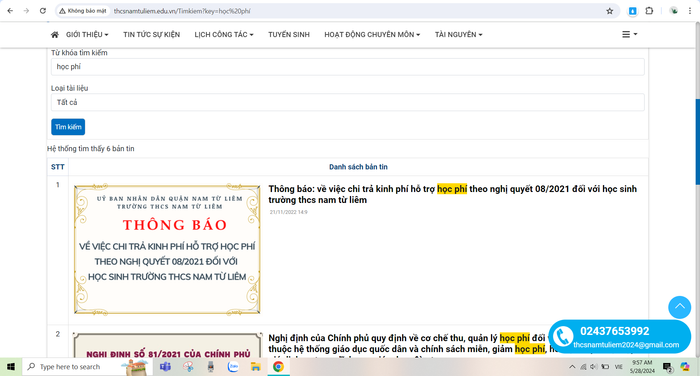Open the notification center icon
Screen dimensions: 700x376
click(x=667, y=367)
